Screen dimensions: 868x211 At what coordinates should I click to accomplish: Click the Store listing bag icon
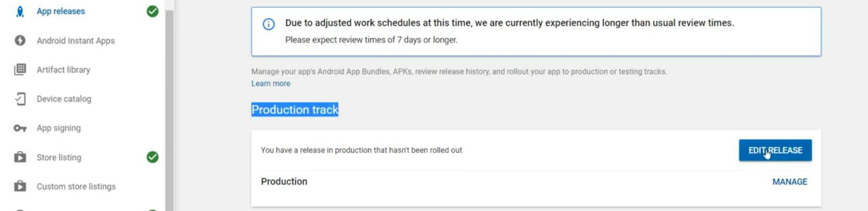[20, 157]
